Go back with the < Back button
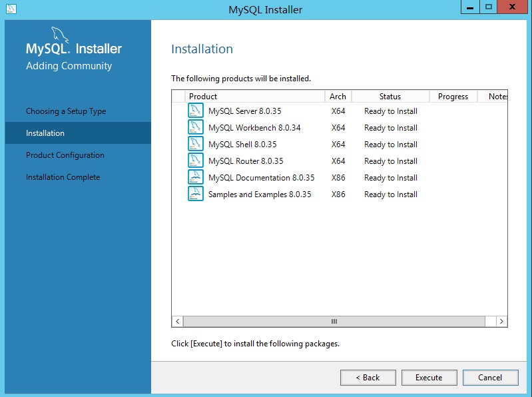Image resolution: width=532 pixels, height=397 pixels. point(368,378)
